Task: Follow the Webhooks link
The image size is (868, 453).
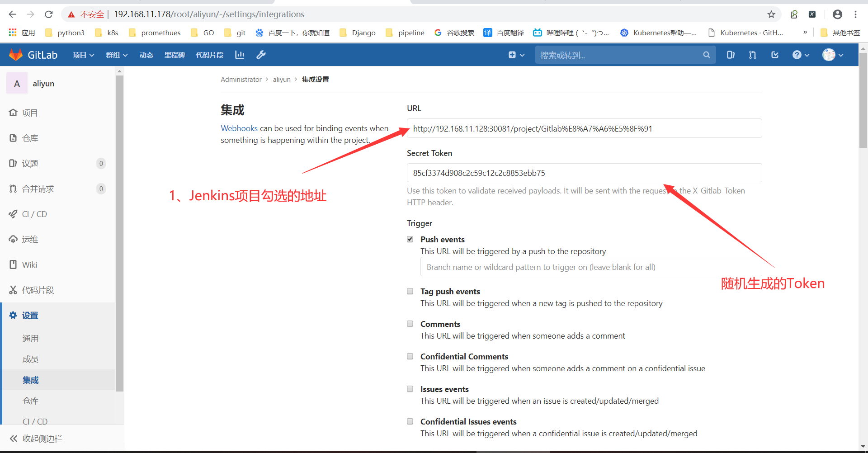Action: pos(239,128)
